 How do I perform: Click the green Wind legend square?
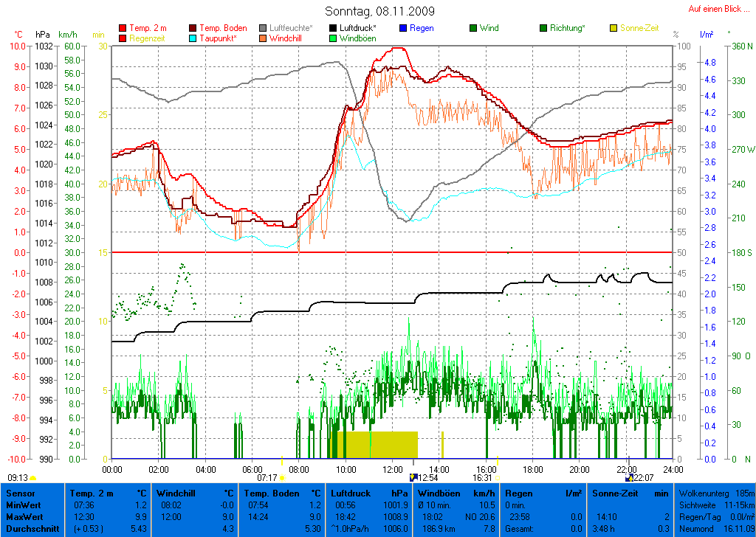473,28
